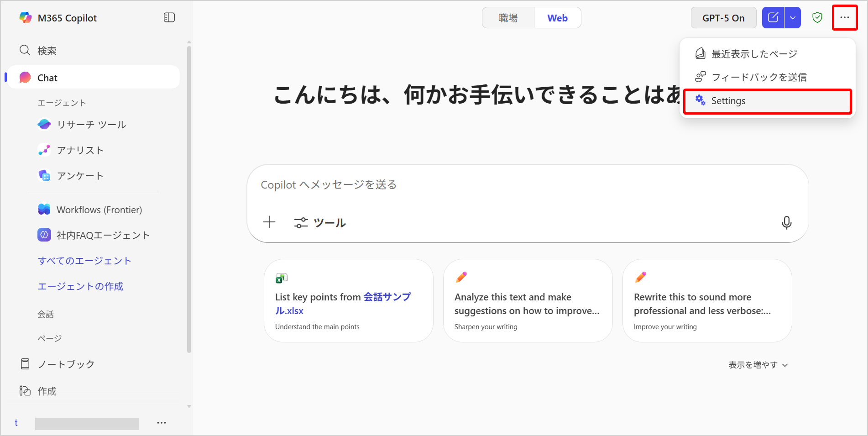Click the plus attach icon
The width and height of the screenshot is (868, 436).
[x=269, y=222]
